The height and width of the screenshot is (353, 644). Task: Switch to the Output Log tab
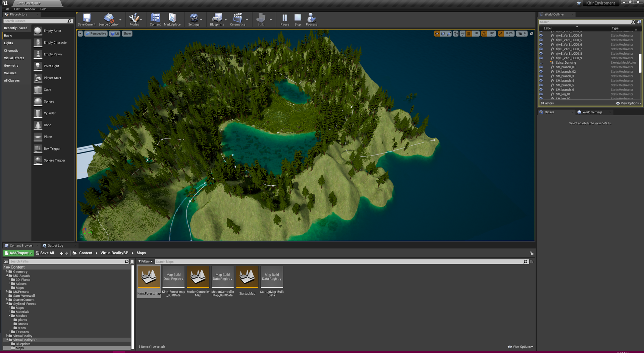click(55, 246)
